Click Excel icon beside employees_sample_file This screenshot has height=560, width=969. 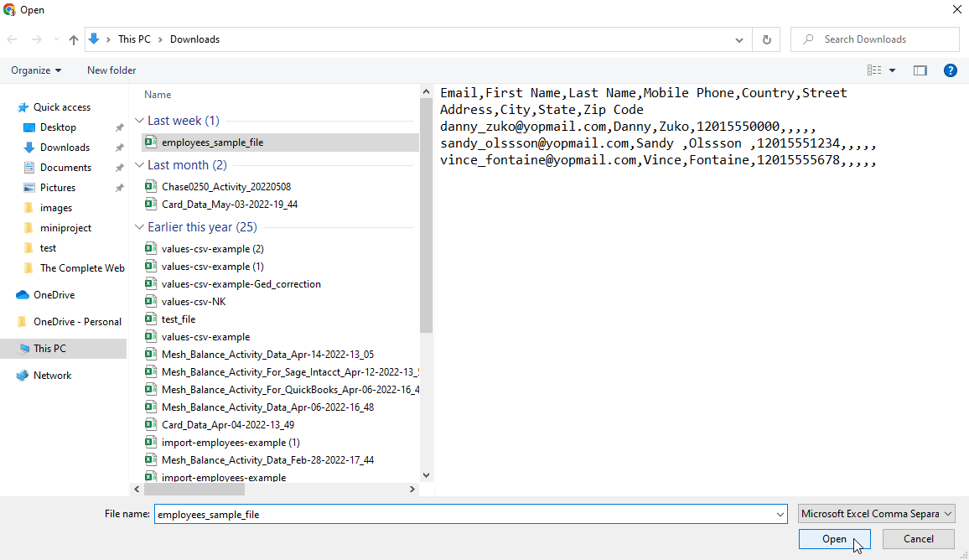point(151,143)
